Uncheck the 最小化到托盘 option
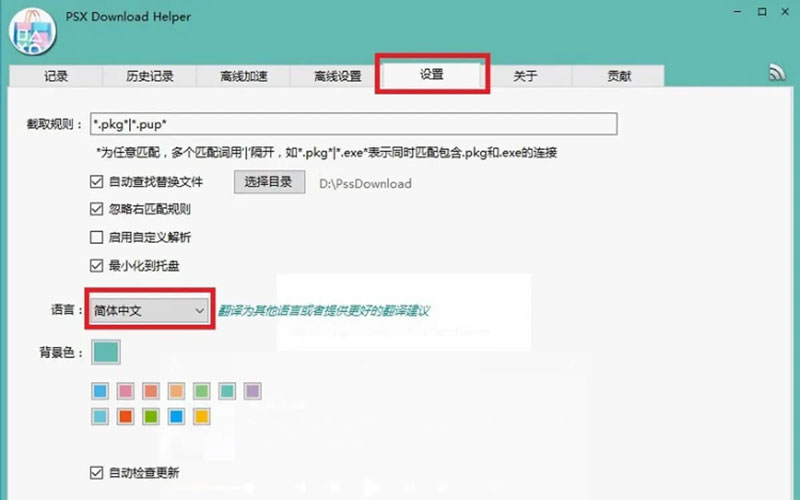This screenshot has height=500, width=800. click(97, 266)
